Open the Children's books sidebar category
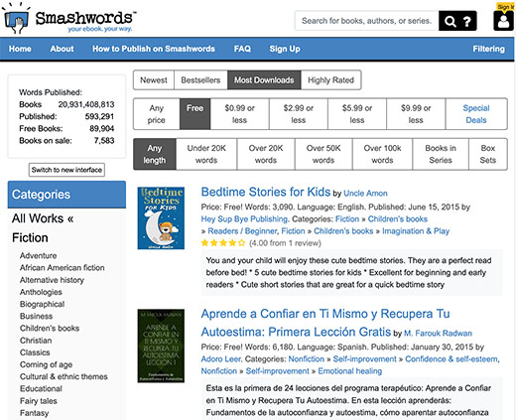Viewport: 516px width, 420px height. [x=50, y=329]
